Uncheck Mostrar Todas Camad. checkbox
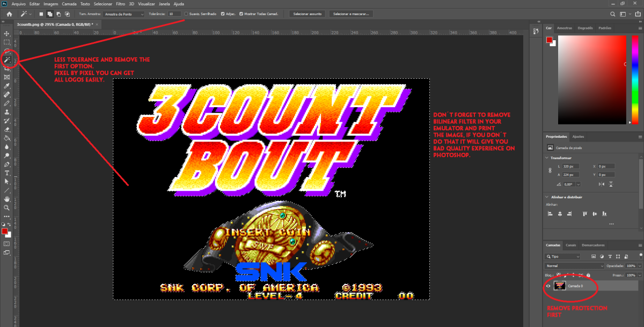644x327 pixels. (241, 14)
